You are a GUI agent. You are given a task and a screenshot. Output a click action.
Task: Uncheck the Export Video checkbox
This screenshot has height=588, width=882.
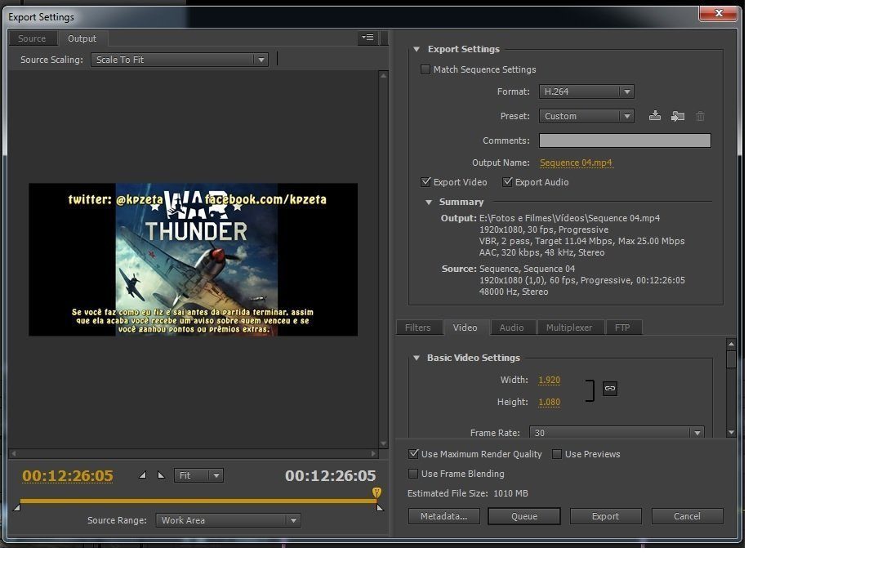pos(425,182)
